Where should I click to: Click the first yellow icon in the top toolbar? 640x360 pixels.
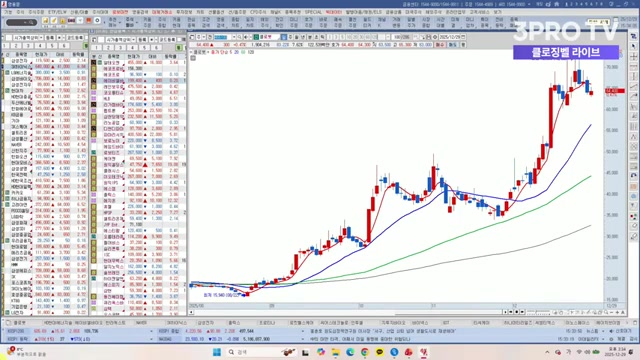tap(45, 20)
